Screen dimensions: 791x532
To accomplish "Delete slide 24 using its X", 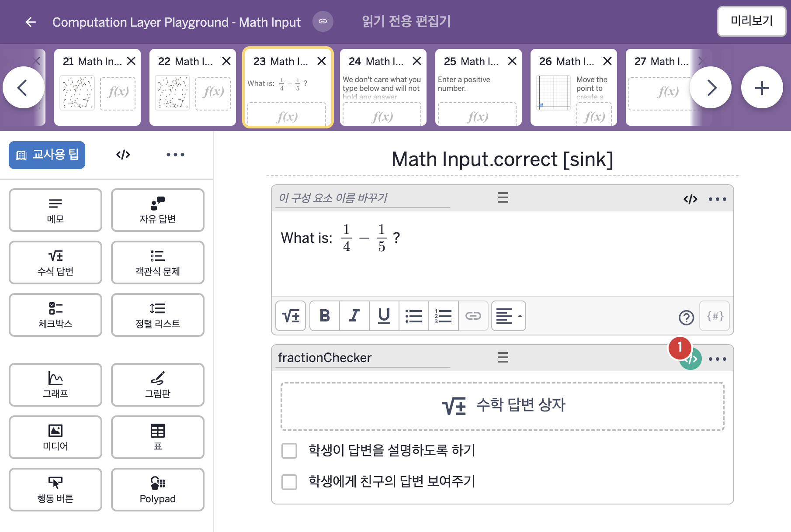I will pyautogui.click(x=417, y=61).
